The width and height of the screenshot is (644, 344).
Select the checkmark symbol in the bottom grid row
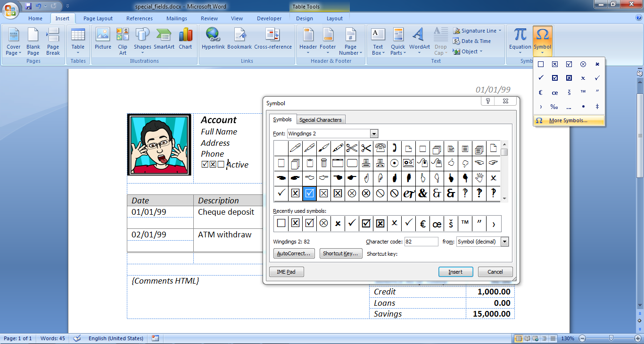click(281, 193)
